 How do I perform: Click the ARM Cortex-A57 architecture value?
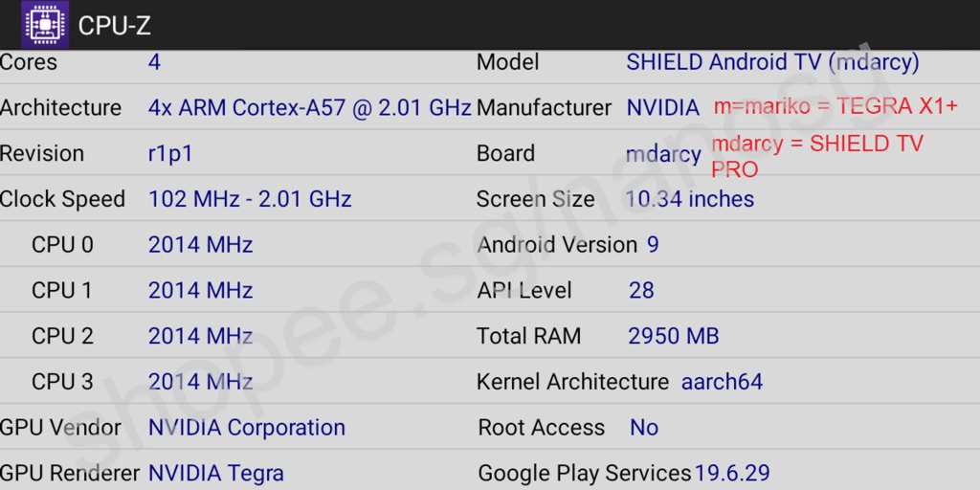coord(309,107)
